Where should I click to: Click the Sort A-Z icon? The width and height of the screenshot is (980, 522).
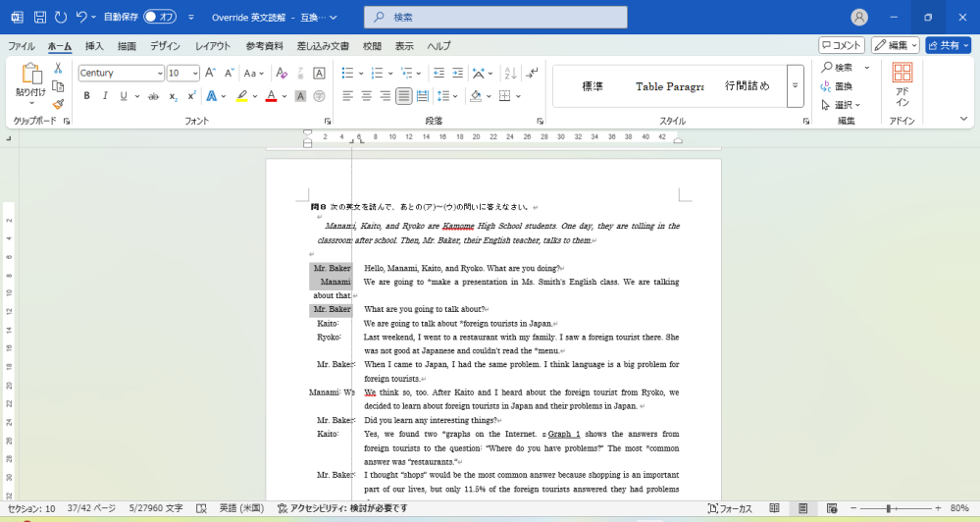(510, 74)
